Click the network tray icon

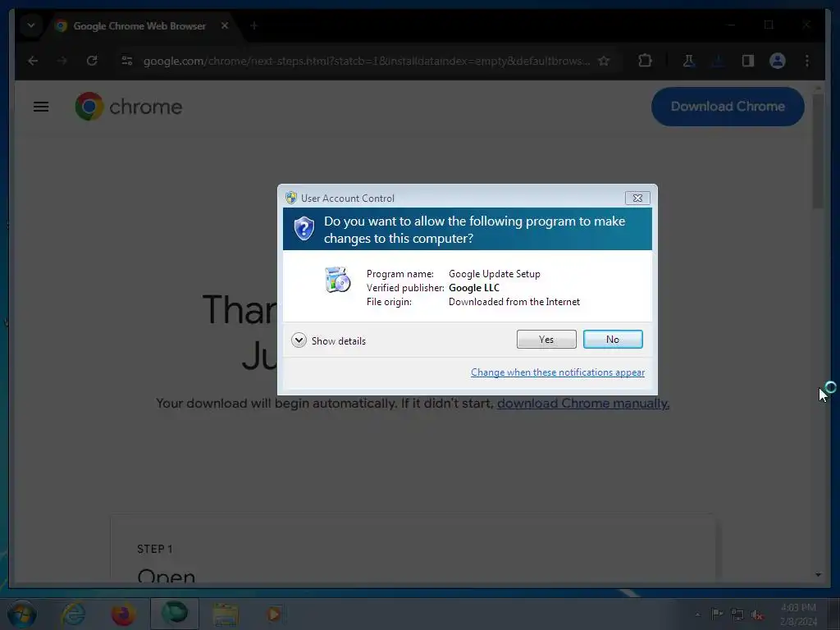[737, 614]
